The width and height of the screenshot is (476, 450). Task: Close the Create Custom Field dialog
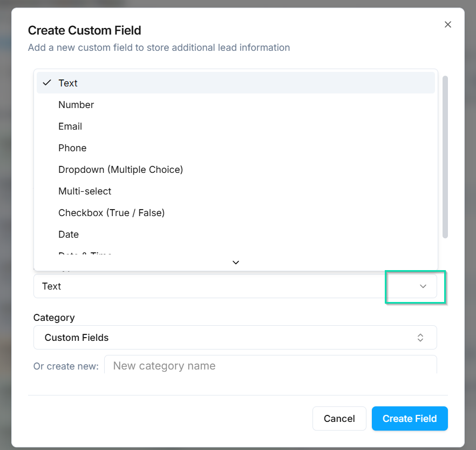coord(447,24)
